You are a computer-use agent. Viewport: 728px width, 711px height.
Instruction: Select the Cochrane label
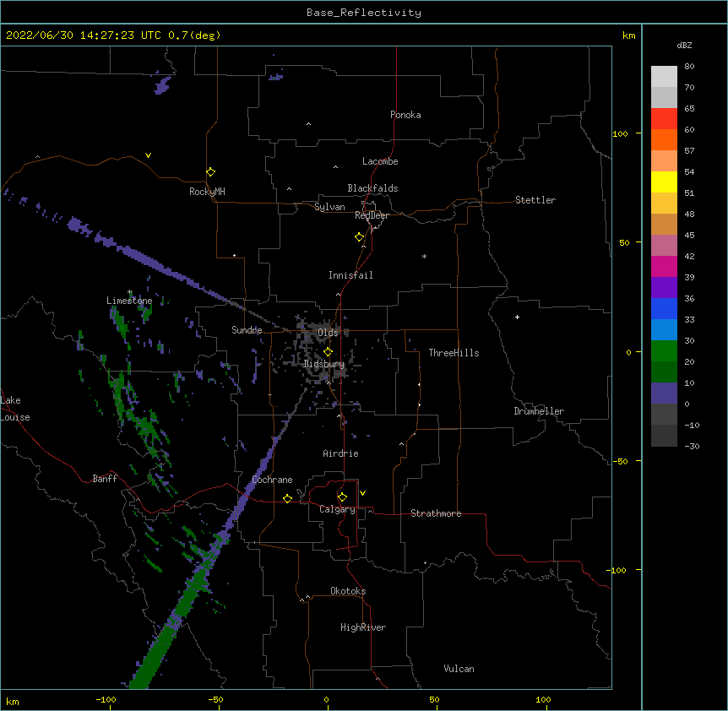pos(272,480)
